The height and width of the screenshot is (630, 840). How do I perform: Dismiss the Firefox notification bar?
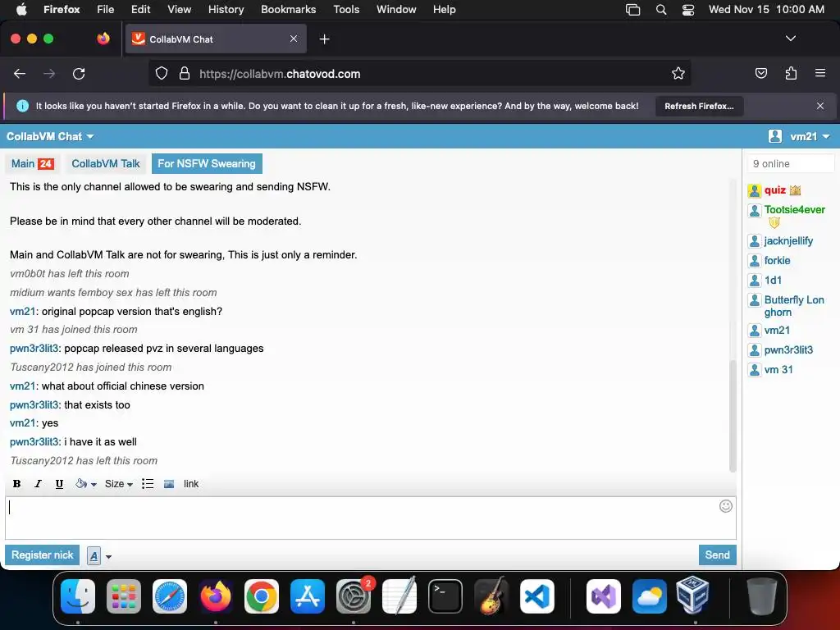coord(820,106)
